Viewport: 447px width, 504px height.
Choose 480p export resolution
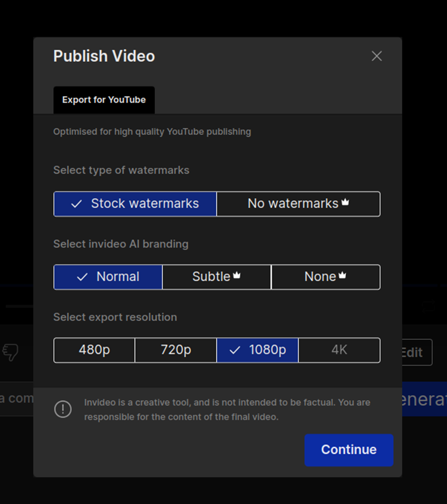pos(95,350)
